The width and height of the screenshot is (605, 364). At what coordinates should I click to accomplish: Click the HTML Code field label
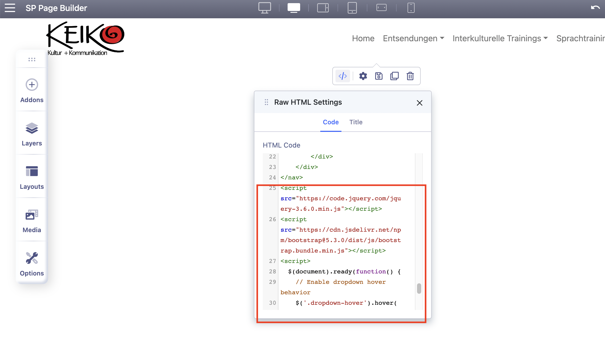282,145
